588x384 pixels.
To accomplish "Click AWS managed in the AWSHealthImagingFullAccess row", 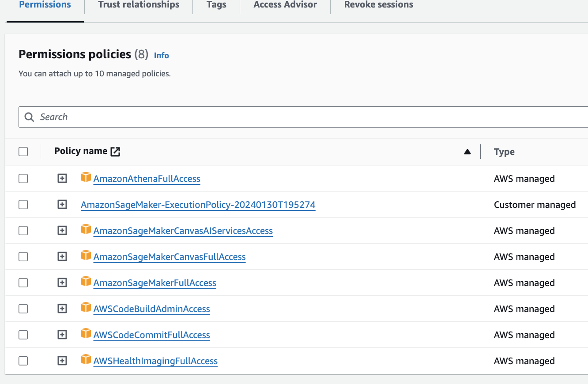I will [x=524, y=361].
